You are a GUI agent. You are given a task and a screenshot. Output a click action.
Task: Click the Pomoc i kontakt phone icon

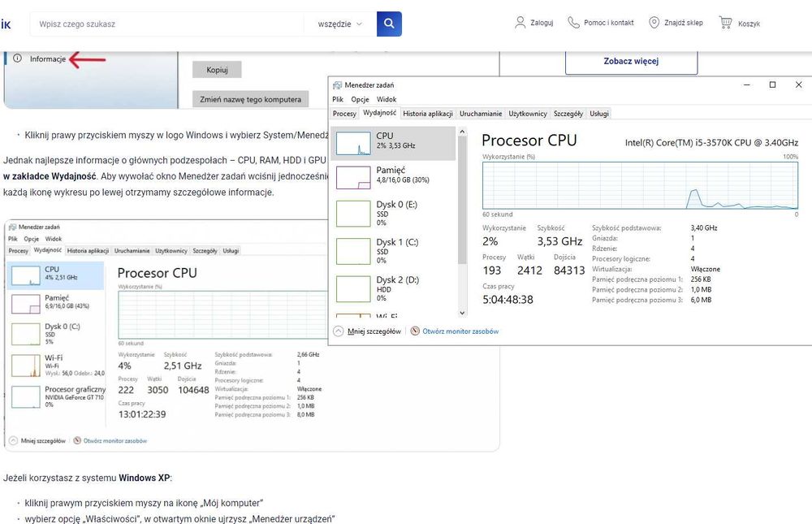[x=574, y=23]
